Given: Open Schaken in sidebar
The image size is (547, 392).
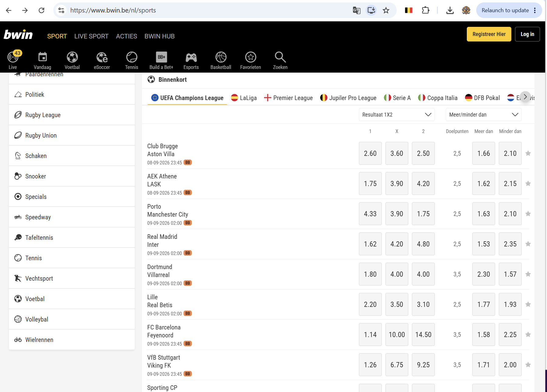Looking at the screenshot, I should pos(72,156).
